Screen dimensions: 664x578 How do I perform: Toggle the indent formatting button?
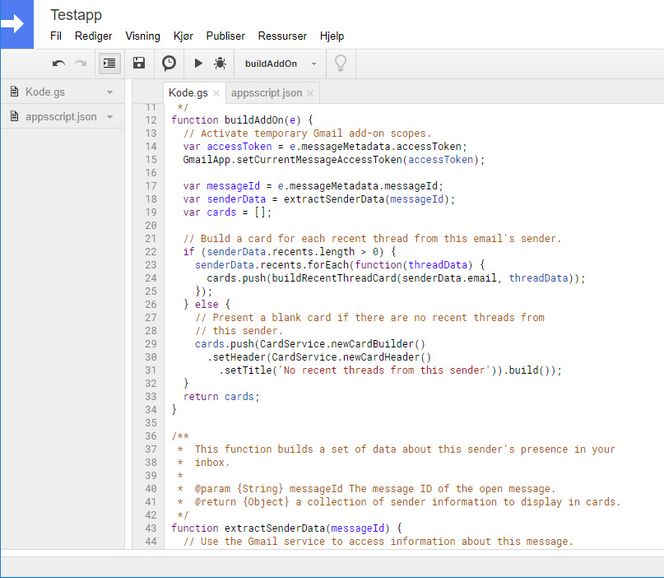pyautogui.click(x=110, y=64)
